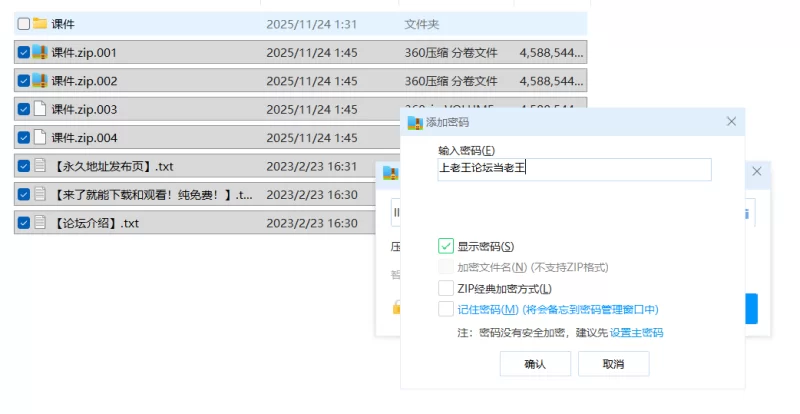Select the 课件.zip.004 file name
This screenshot has height=414, width=800.
click(84, 138)
